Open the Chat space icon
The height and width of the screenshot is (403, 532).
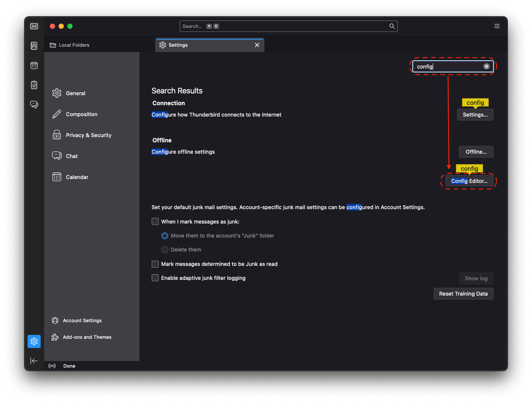[x=34, y=104]
